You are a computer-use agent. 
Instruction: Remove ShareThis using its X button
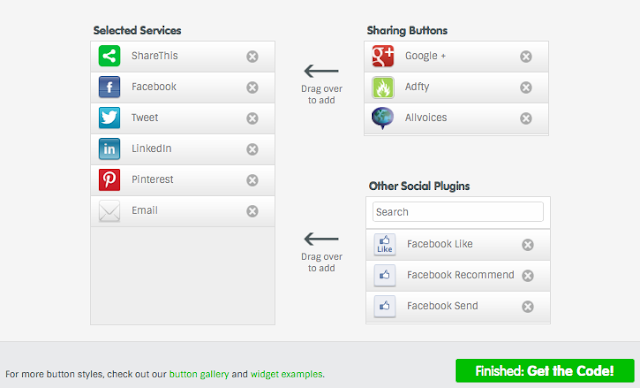252,56
